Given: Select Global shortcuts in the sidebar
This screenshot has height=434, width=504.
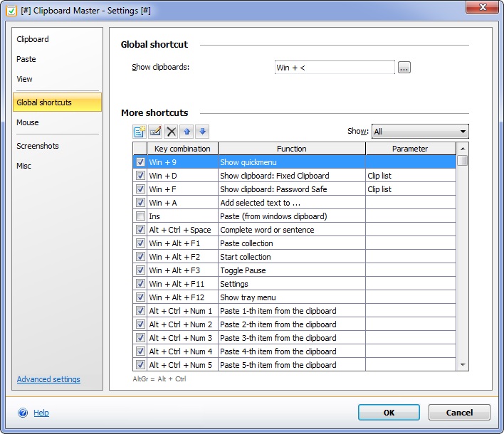Looking at the screenshot, I should (x=57, y=102).
